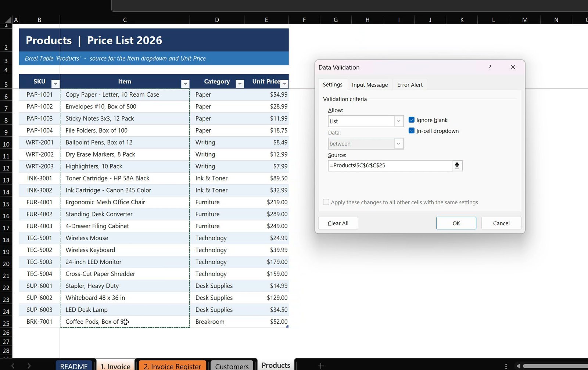
Task: Go to previous sheet tab arrow
Action: click(x=13, y=366)
